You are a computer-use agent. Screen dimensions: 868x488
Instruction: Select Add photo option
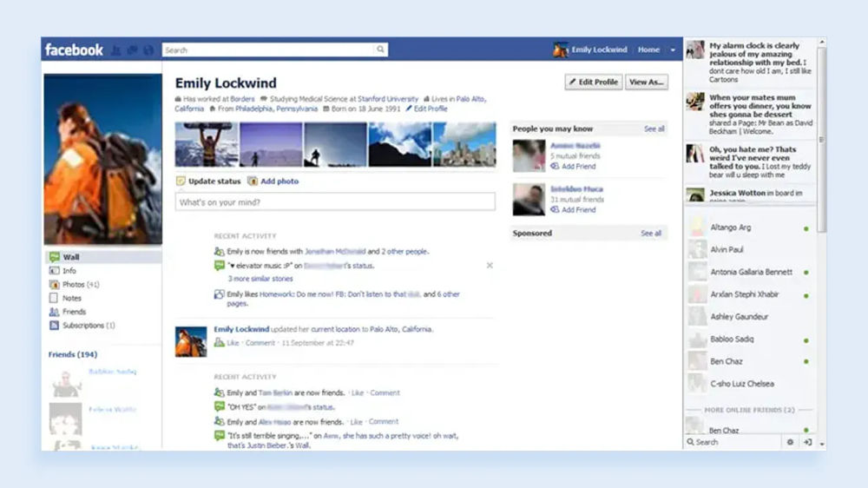[x=273, y=181]
